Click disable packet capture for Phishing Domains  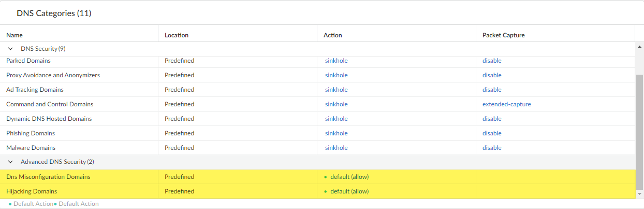pyautogui.click(x=492, y=133)
